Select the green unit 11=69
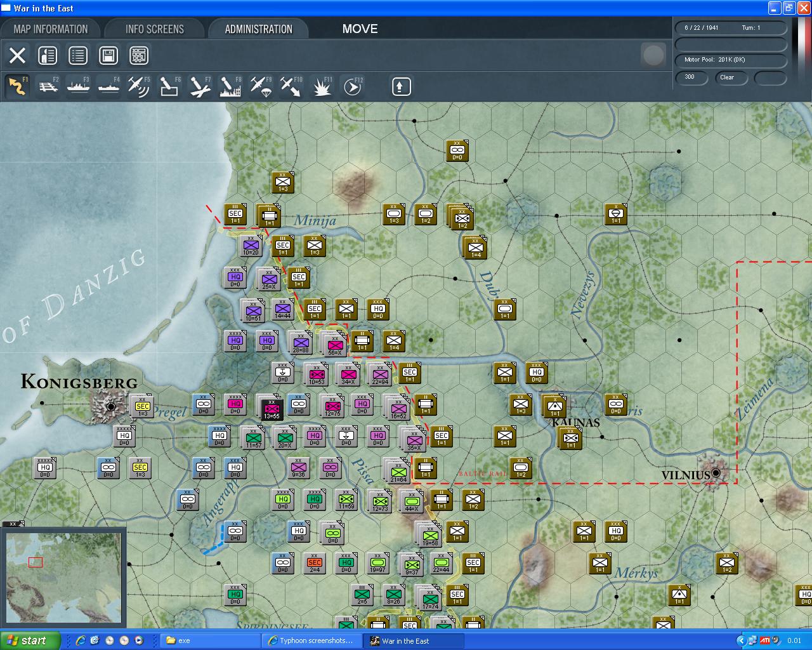 coord(346,500)
